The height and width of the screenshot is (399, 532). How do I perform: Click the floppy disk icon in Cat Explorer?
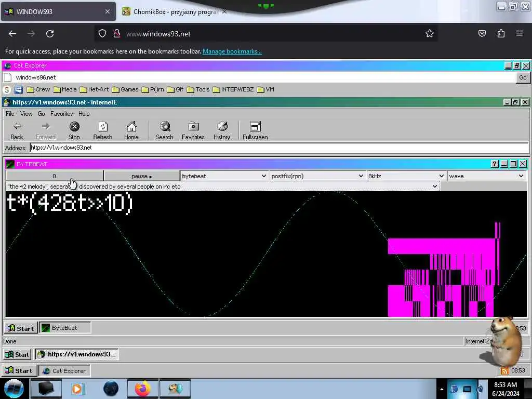(x=18, y=90)
